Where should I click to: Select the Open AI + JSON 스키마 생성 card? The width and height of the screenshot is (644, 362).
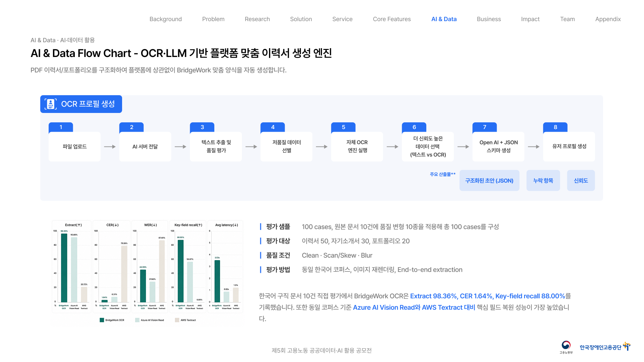[x=498, y=146]
